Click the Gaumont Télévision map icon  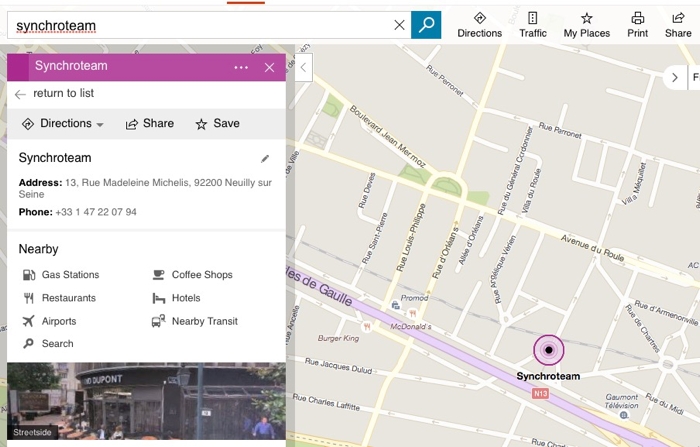(625, 415)
